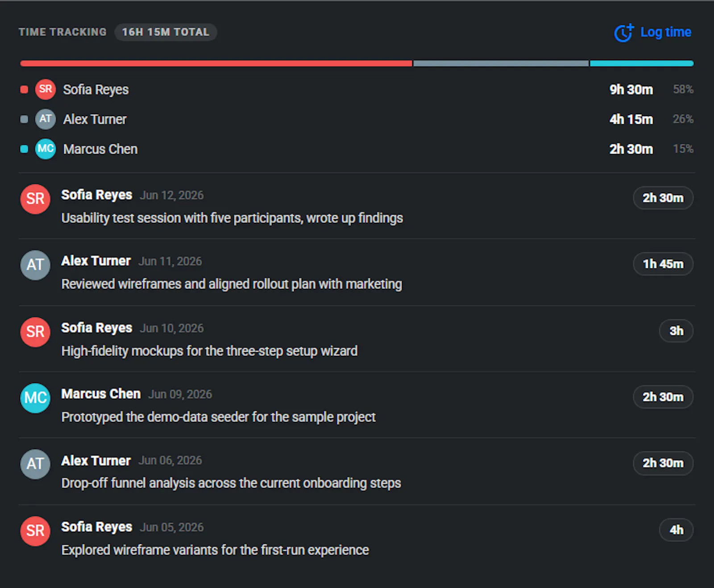The width and height of the screenshot is (714, 588).
Task: Click the Jun 06, 2026 date
Action: pyautogui.click(x=170, y=461)
